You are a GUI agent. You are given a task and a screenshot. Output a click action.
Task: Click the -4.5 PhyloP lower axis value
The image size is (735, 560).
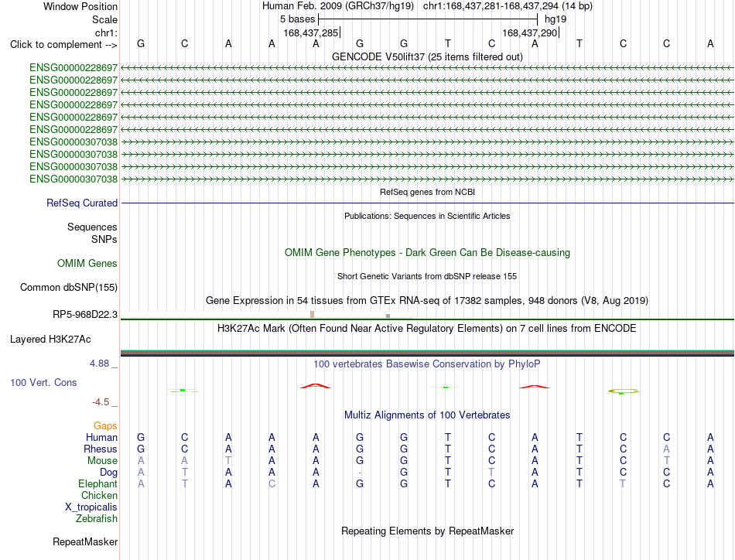pos(101,402)
